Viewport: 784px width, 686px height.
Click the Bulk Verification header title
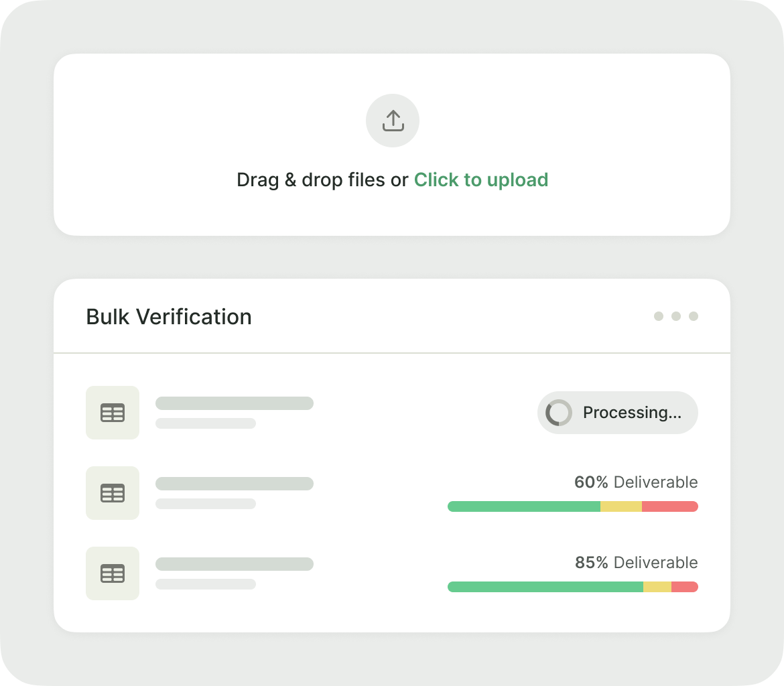coord(169,316)
